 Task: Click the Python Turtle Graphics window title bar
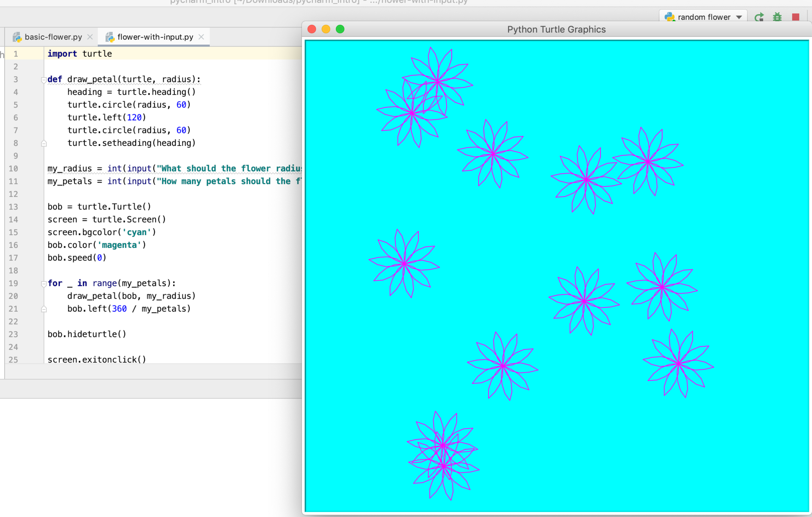pos(556,29)
